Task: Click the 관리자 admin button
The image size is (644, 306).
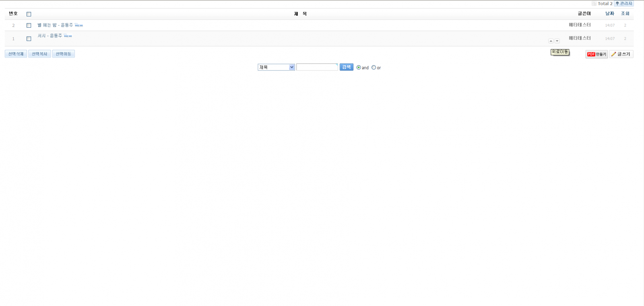Action: tap(623, 4)
